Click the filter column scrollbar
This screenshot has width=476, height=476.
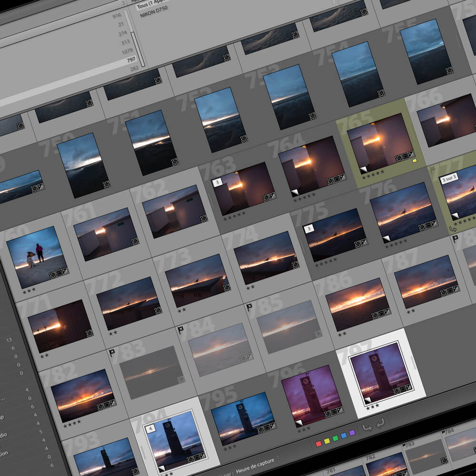tap(138, 49)
